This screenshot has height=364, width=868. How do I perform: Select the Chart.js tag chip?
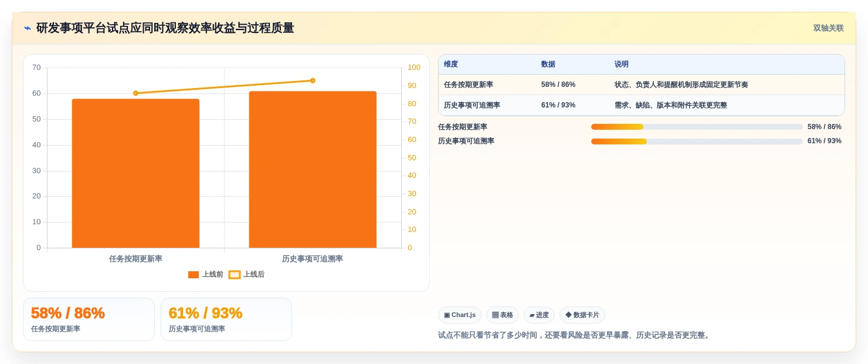pos(460,315)
